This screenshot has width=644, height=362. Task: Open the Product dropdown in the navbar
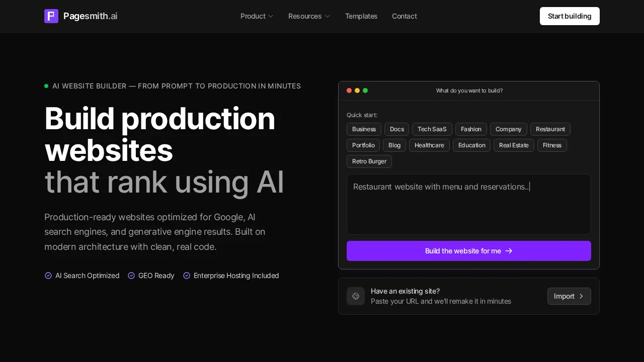coord(257,16)
